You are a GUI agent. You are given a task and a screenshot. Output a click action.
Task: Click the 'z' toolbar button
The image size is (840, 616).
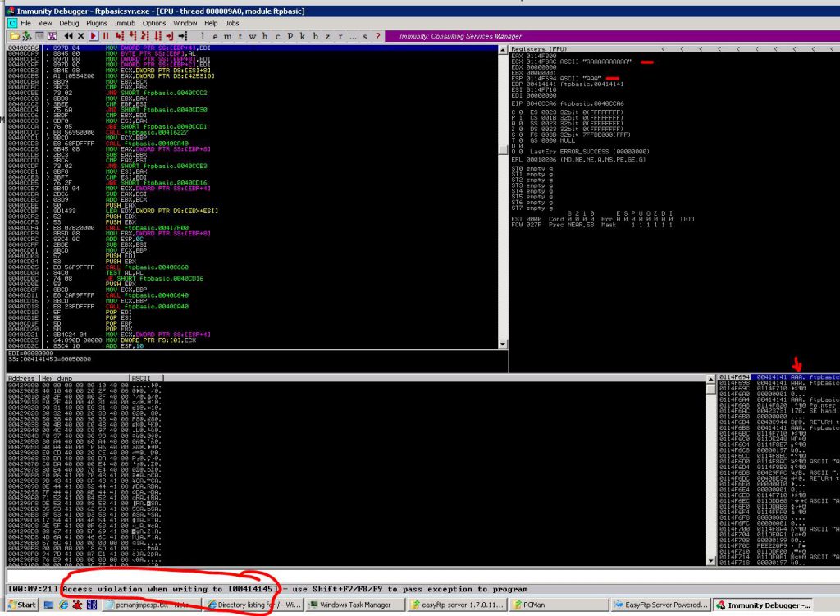(327, 36)
